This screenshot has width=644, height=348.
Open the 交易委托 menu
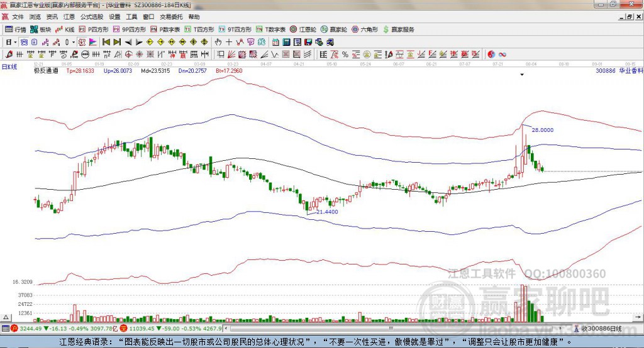pos(171,17)
